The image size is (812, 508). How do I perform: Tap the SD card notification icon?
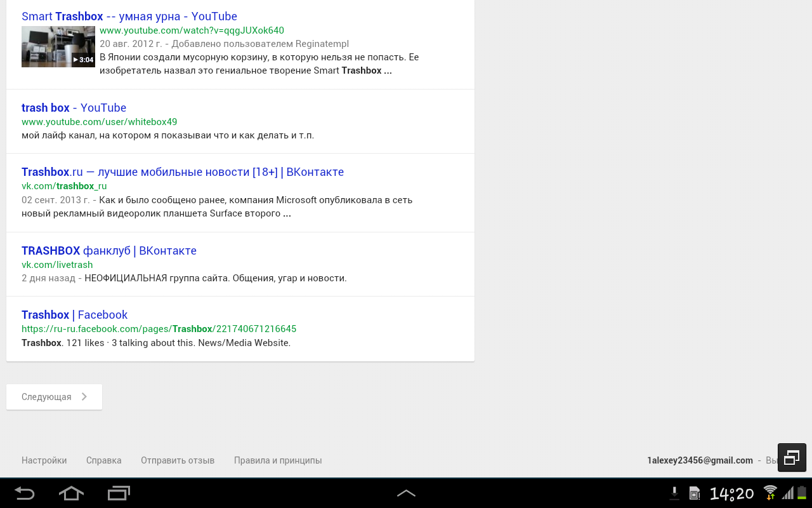coord(695,493)
